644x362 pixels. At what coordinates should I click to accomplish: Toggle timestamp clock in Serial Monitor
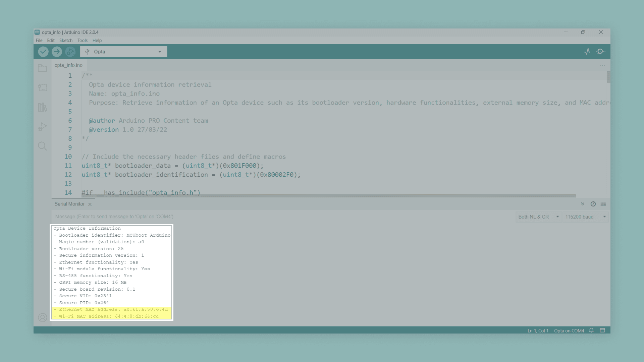coord(593,204)
